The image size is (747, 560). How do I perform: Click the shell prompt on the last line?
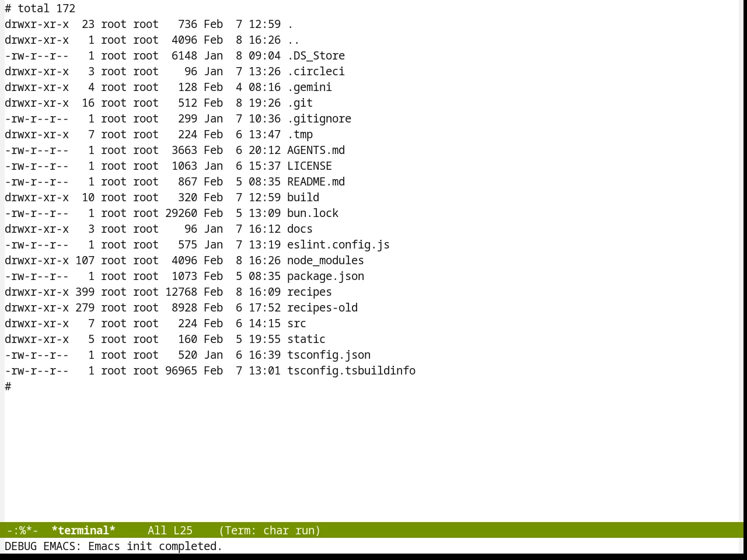click(8, 386)
